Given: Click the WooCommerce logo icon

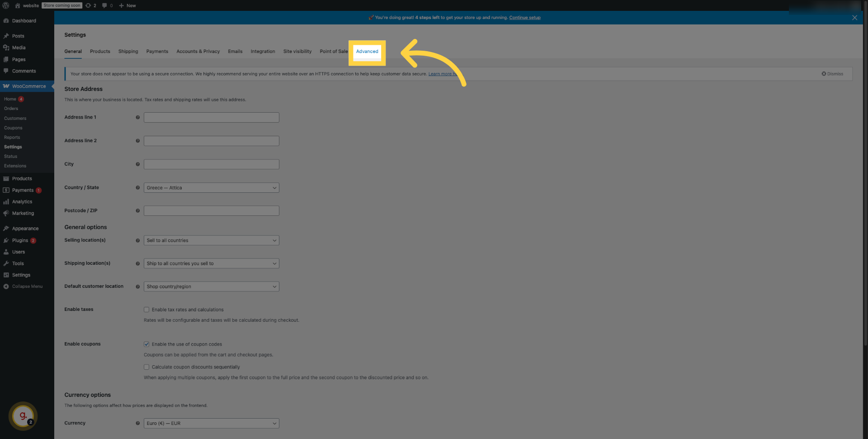Looking at the screenshot, I should click(x=6, y=86).
